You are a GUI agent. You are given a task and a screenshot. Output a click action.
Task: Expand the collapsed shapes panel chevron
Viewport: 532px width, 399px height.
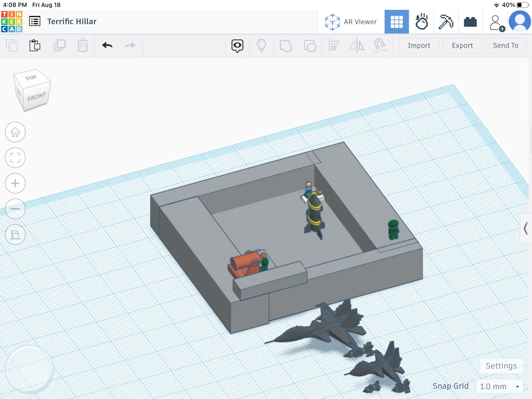pos(526,228)
